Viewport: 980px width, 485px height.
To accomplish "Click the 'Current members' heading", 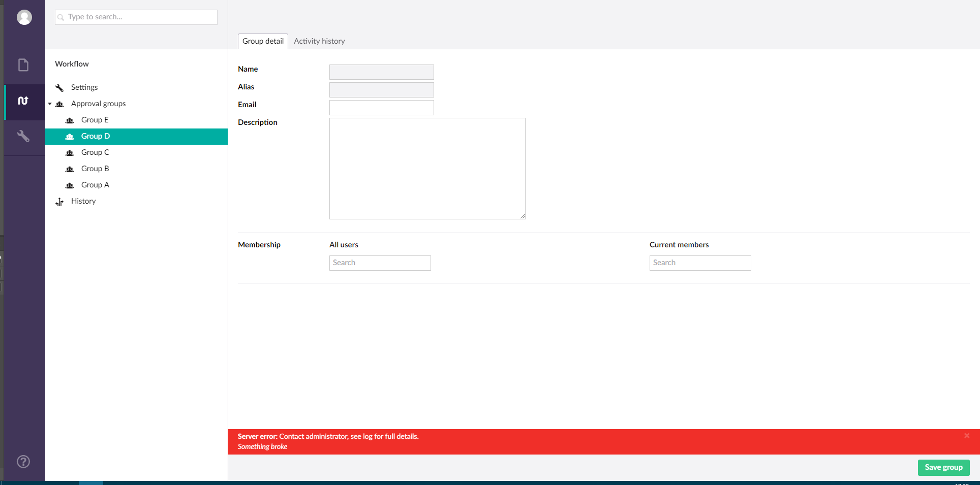I will 679,245.
